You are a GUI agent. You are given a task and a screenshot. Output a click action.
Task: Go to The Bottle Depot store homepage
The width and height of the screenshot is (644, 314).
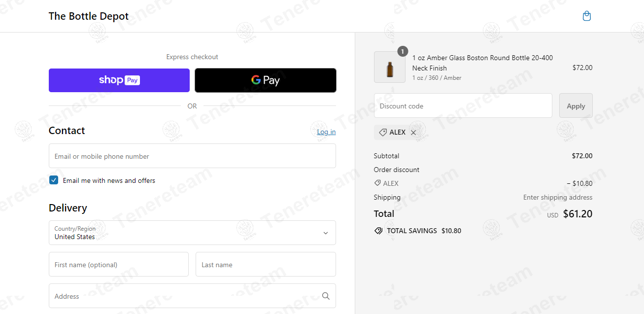pos(89,16)
